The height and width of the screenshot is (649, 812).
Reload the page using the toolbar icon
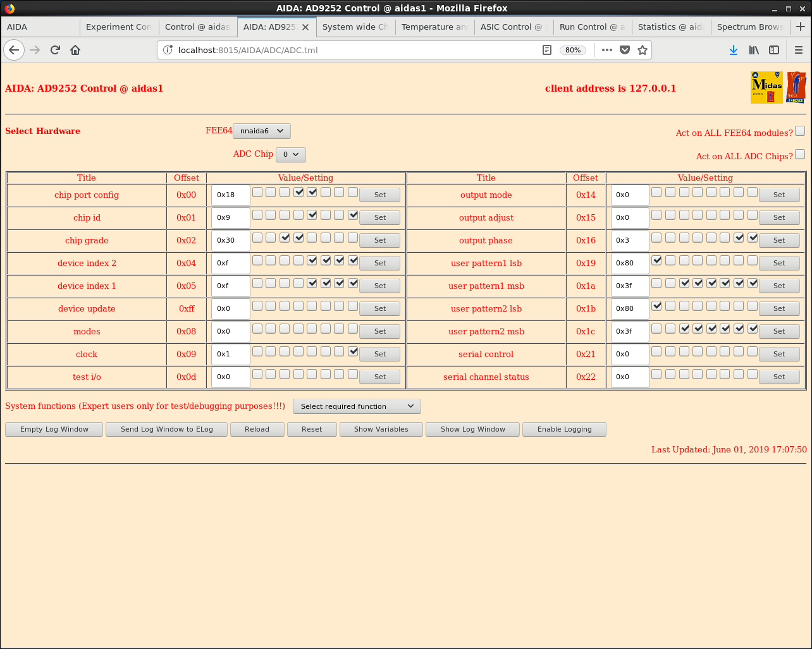coord(55,50)
